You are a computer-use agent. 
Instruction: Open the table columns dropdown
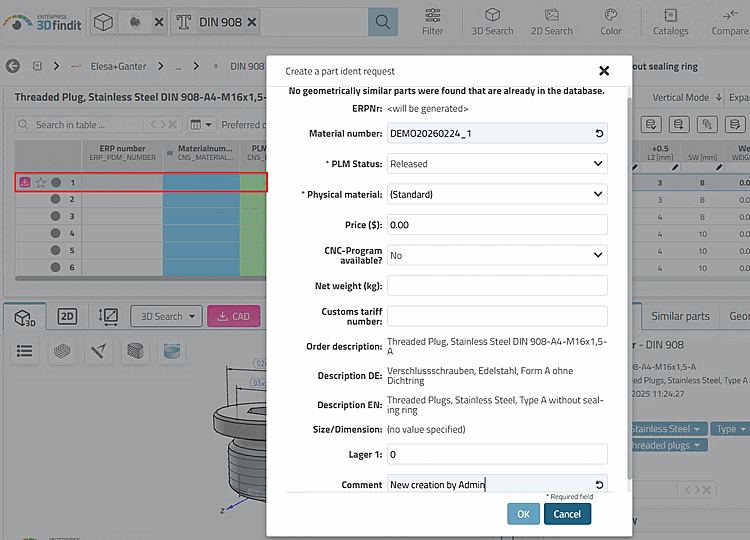pos(201,125)
